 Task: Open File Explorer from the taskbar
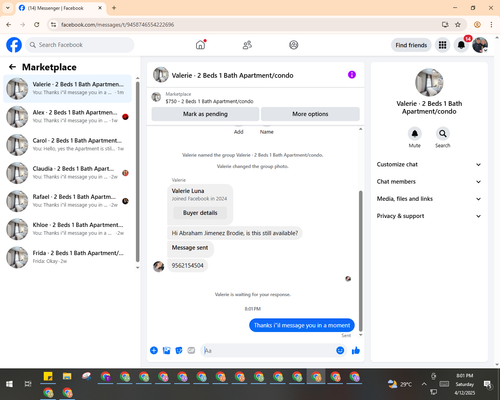tap(67, 377)
